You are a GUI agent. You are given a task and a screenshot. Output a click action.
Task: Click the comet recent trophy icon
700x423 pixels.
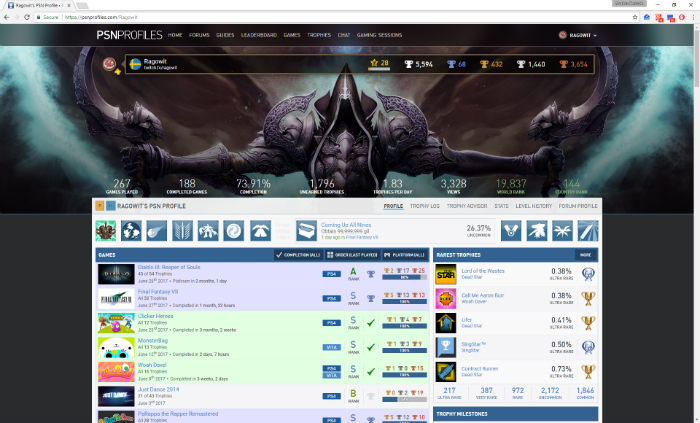[x=157, y=231]
